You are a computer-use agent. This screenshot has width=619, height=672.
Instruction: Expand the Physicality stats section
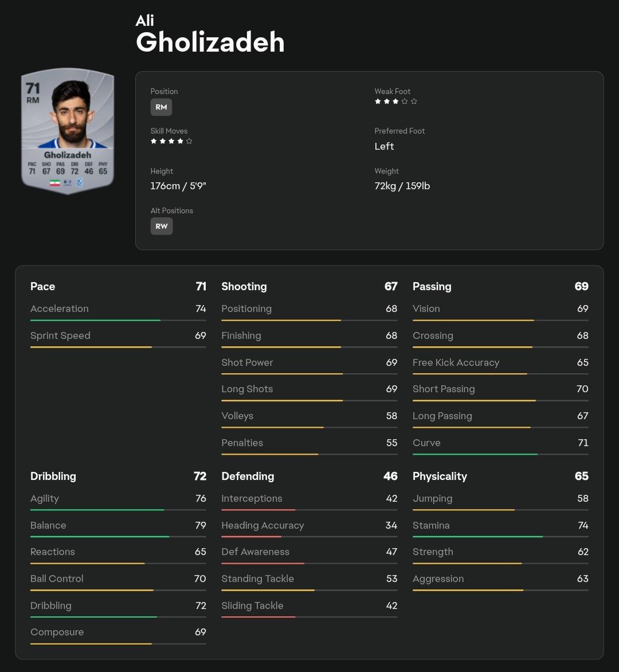(440, 476)
